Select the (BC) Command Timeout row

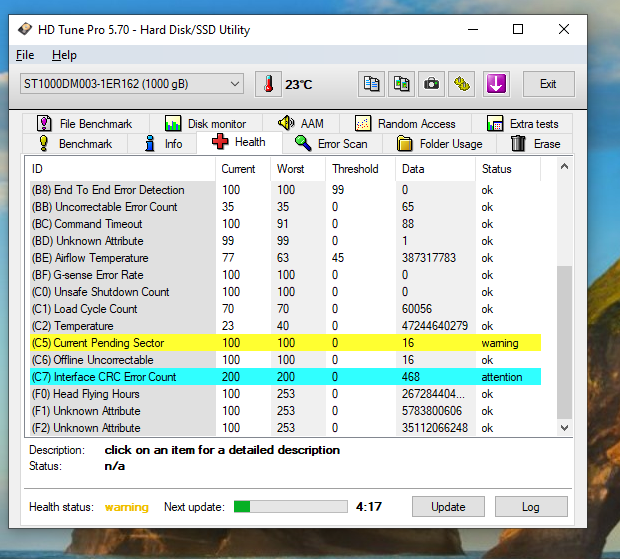[285, 224]
